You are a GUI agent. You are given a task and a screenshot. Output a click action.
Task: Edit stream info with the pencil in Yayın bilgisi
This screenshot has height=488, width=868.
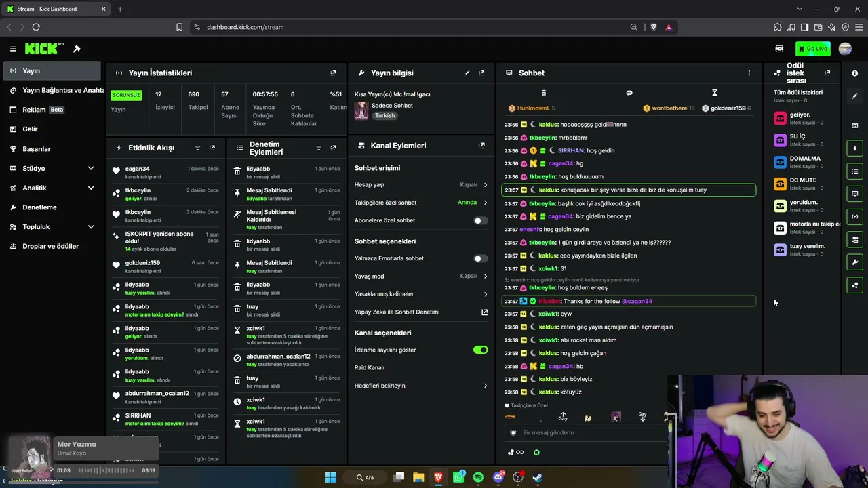(467, 73)
